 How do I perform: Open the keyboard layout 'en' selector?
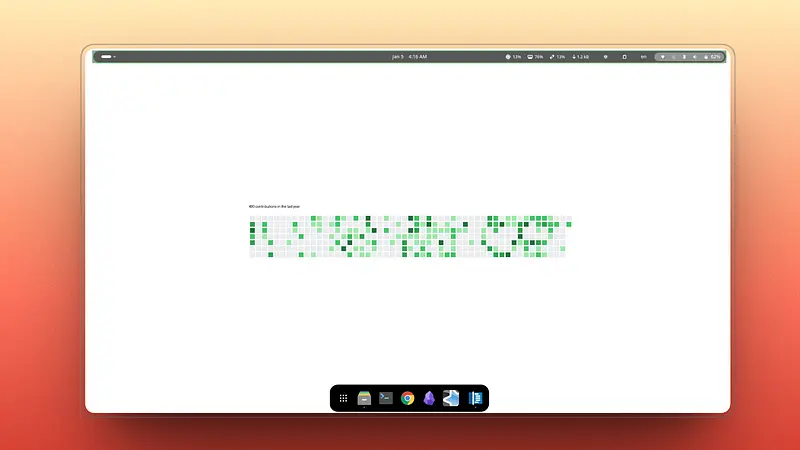click(x=643, y=57)
